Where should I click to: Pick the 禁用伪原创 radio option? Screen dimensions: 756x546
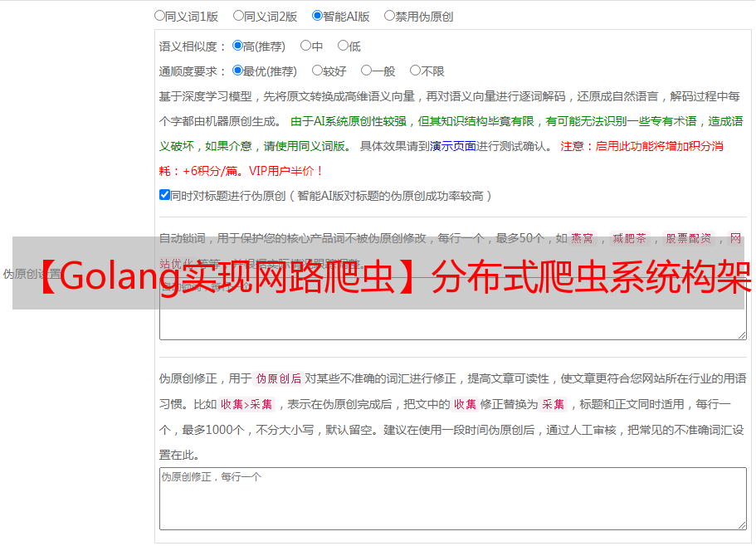(389, 15)
